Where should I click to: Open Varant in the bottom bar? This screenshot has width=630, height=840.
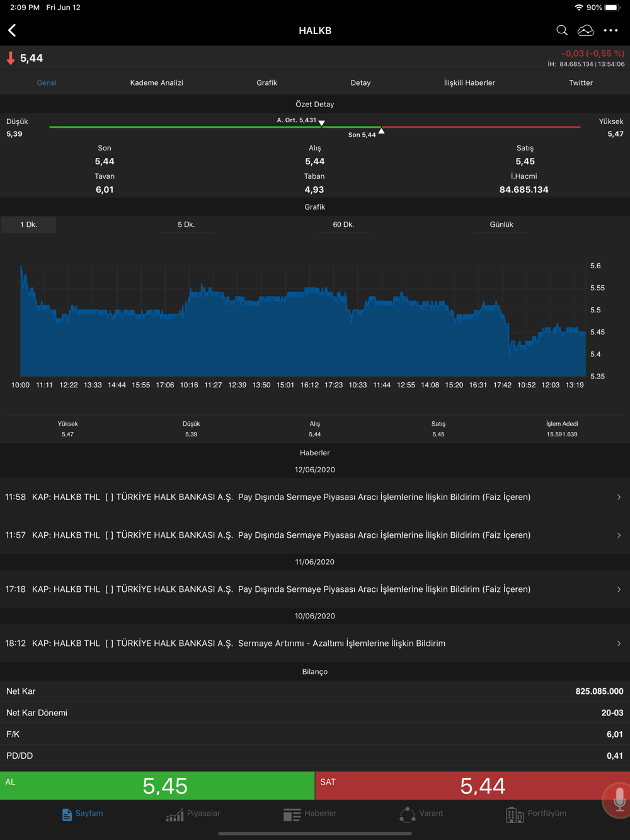coord(421,814)
